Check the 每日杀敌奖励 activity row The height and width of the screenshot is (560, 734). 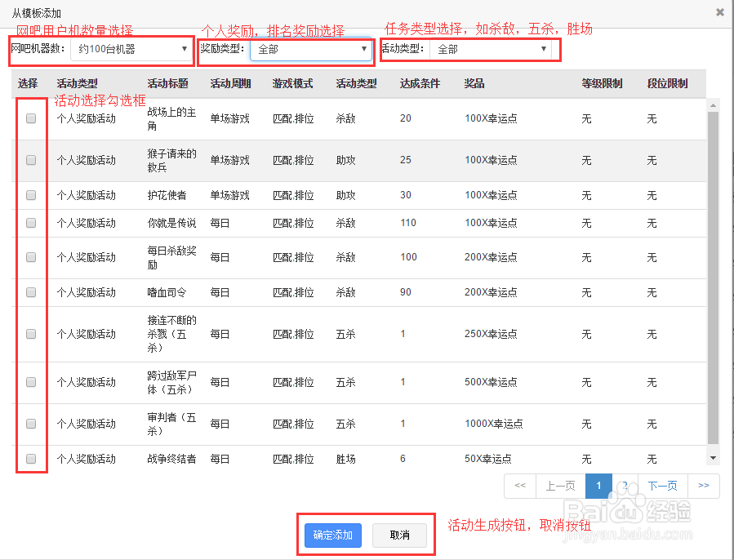click(x=30, y=257)
